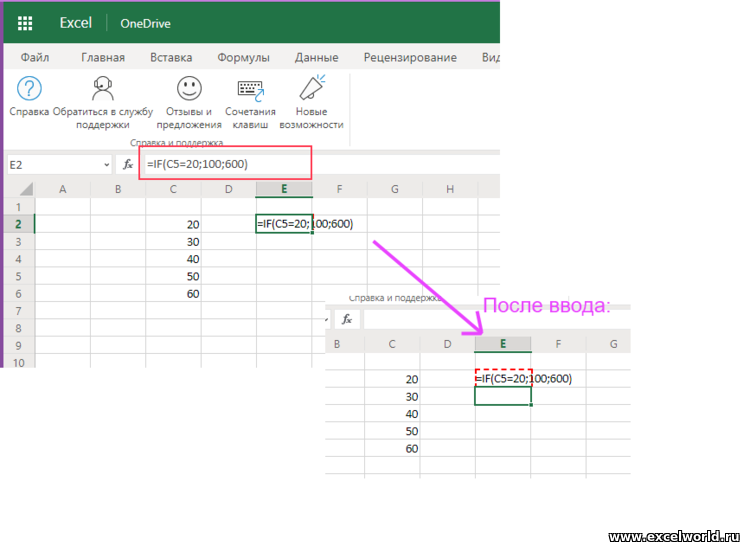Select row 5 header

pyautogui.click(x=19, y=276)
